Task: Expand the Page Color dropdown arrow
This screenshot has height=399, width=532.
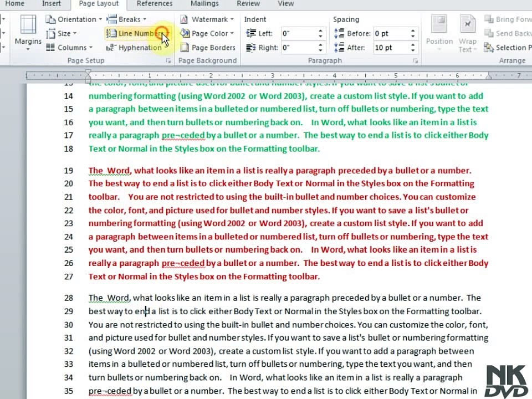Action: [x=232, y=34]
